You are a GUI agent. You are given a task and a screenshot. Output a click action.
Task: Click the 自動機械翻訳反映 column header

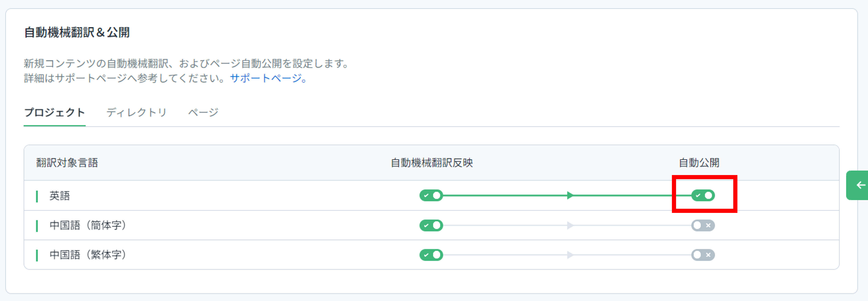(432, 163)
